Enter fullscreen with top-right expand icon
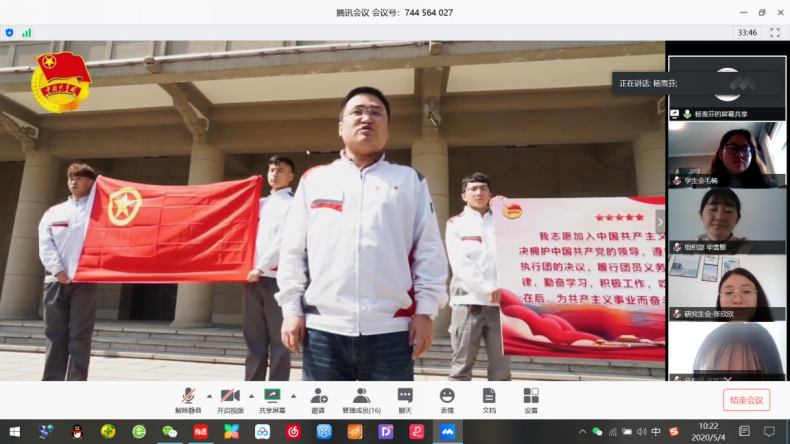The image size is (790, 444). coord(775,33)
